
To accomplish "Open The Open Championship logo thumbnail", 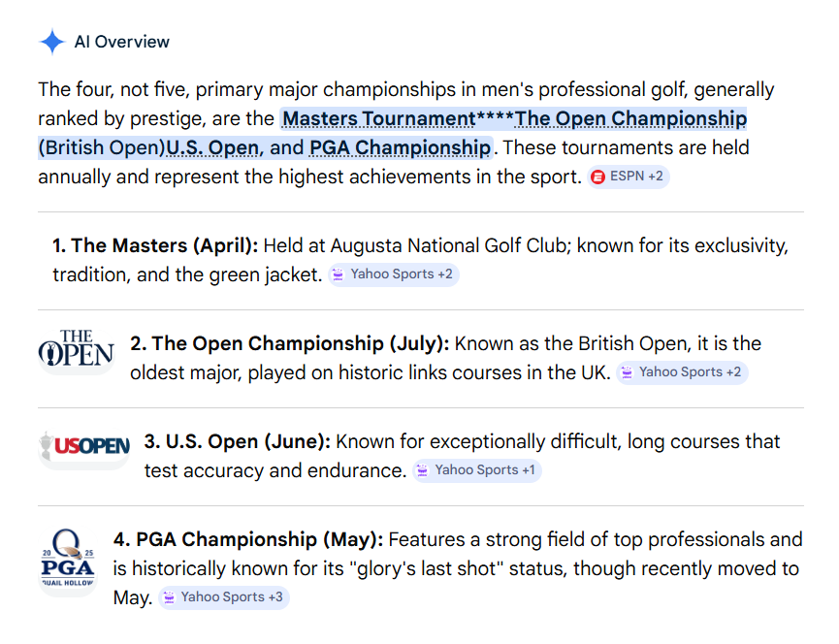I will (x=76, y=350).
